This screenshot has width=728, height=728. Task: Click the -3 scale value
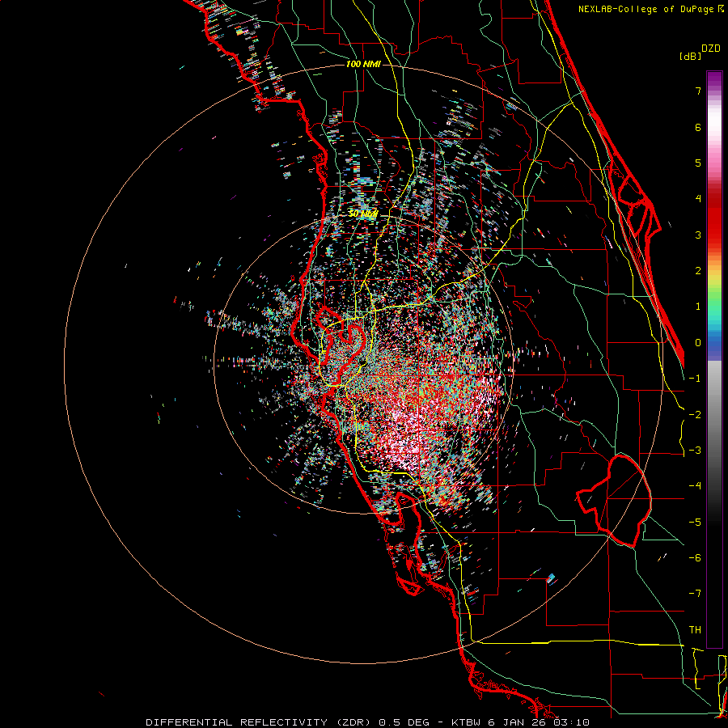(x=695, y=451)
